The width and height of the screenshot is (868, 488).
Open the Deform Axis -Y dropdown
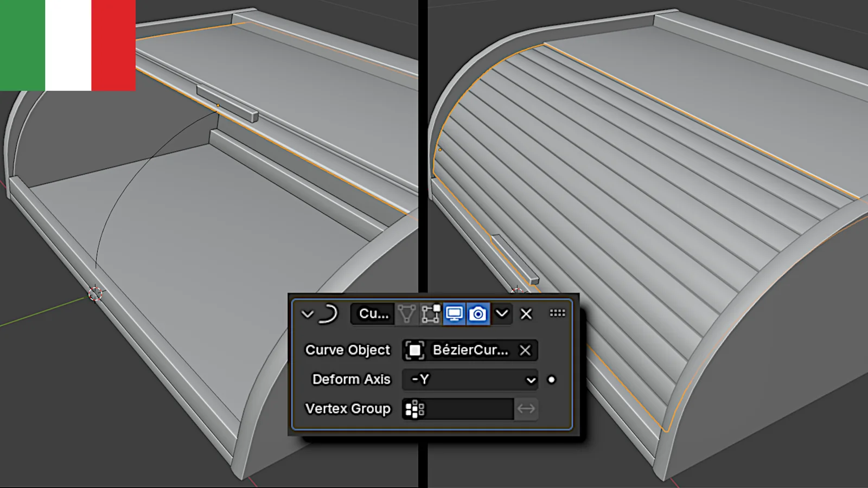(x=470, y=380)
